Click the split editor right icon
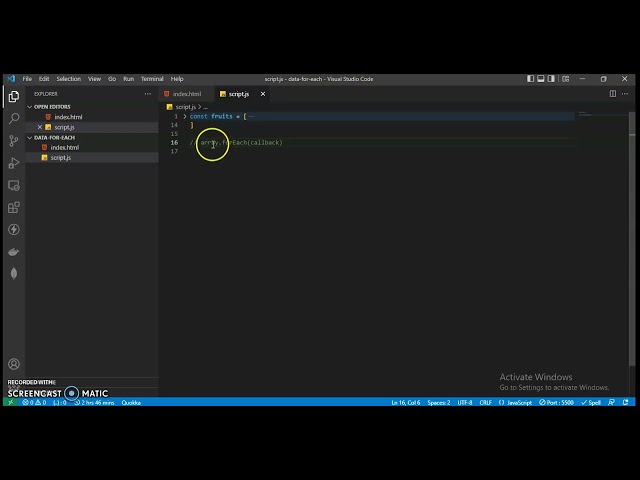640x480 pixels. tap(613, 94)
